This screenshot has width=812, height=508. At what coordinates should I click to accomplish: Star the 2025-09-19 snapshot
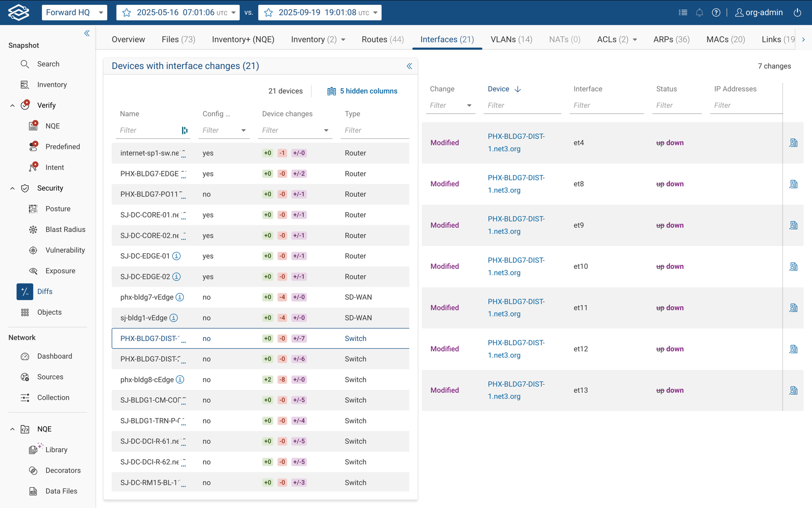point(268,13)
